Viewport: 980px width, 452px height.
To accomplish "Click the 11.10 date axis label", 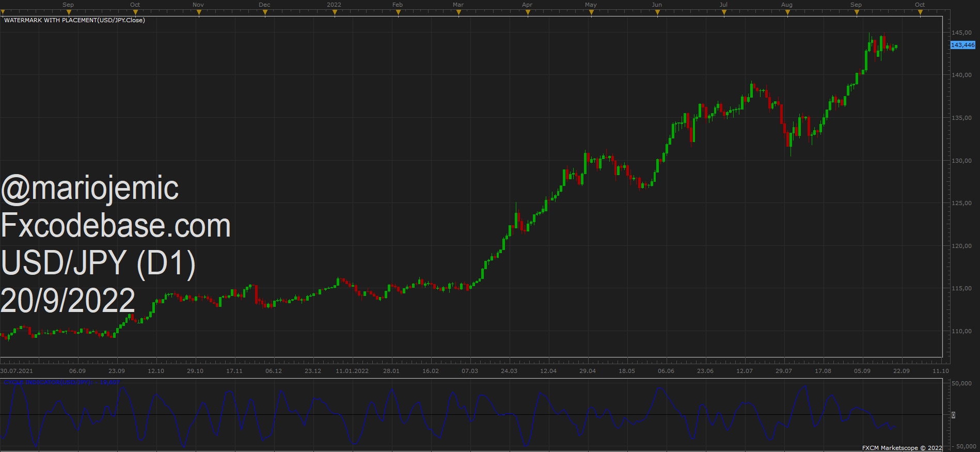I will coord(941,371).
